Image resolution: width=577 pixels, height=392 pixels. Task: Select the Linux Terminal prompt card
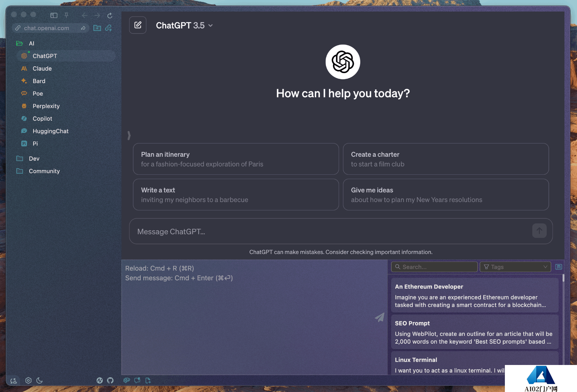pos(475,363)
